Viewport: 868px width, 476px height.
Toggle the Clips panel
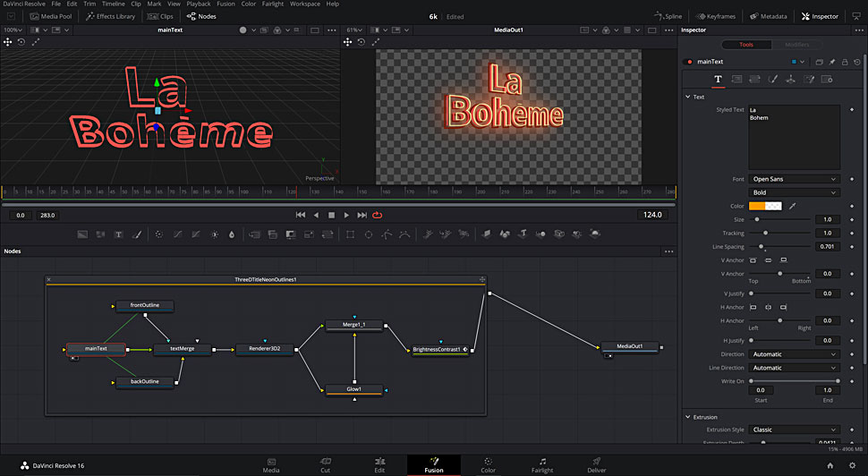click(x=160, y=16)
